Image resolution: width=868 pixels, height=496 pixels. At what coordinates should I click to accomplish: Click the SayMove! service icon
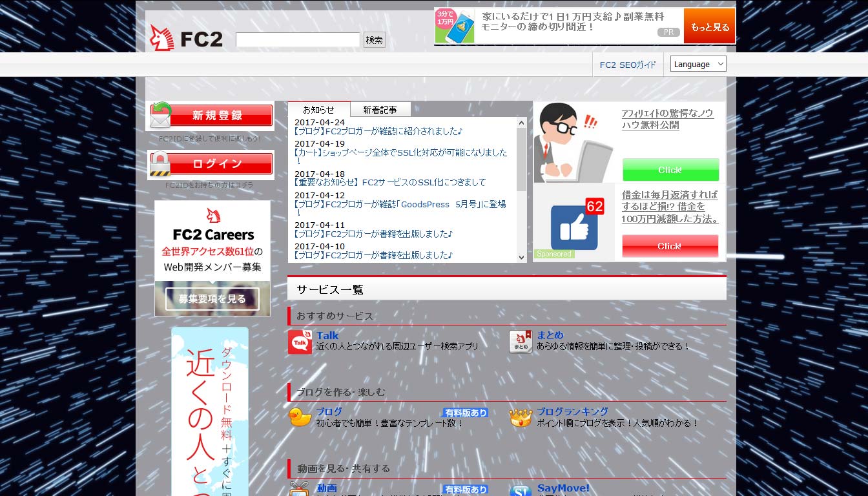pos(521,491)
